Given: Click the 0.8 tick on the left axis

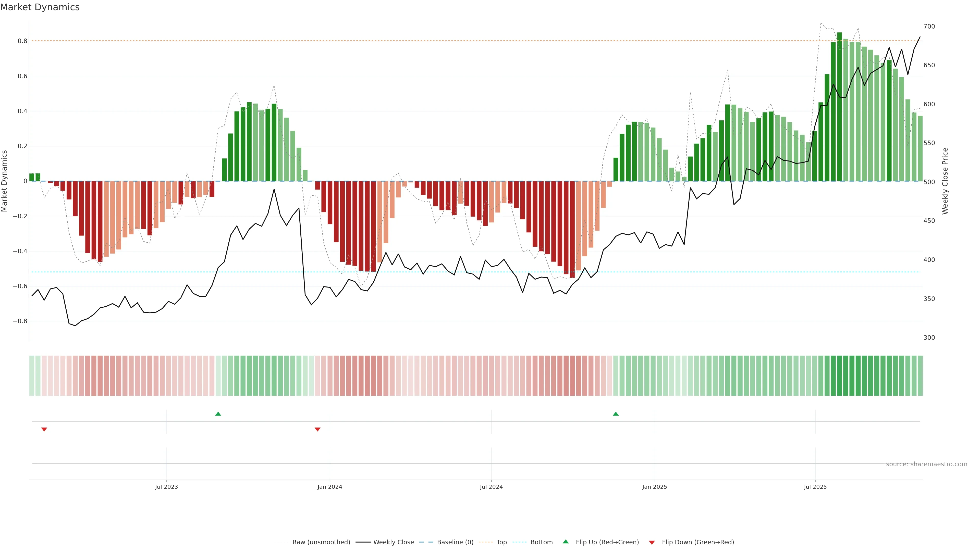Looking at the screenshot, I should pos(22,41).
